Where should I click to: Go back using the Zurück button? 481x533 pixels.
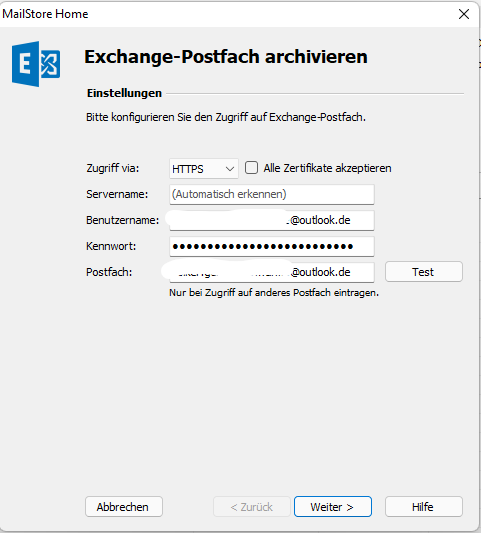[252, 507]
